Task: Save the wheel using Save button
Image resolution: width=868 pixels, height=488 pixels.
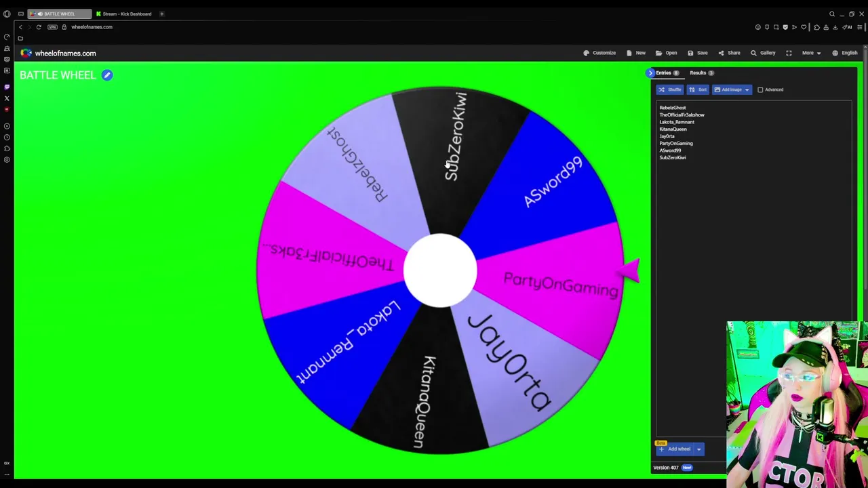Action: [698, 53]
